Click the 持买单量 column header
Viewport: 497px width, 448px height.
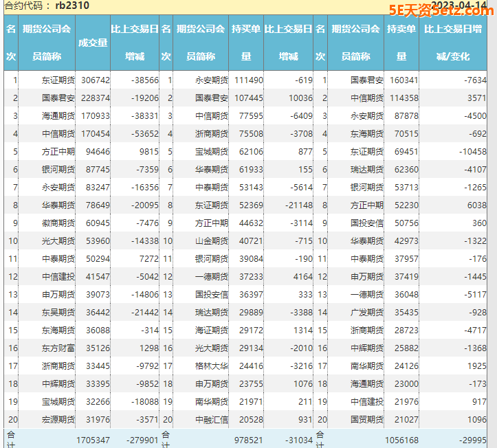click(x=246, y=43)
